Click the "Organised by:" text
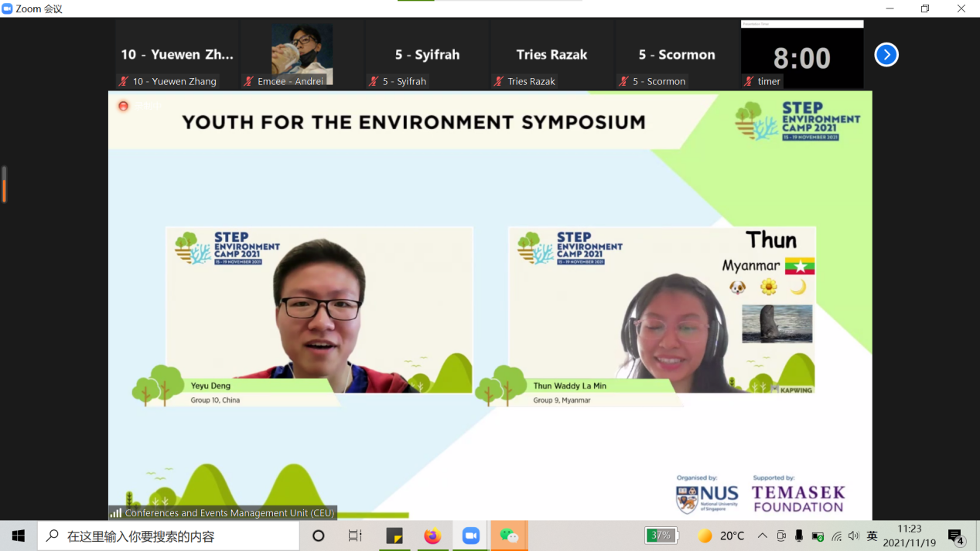 [x=697, y=478]
